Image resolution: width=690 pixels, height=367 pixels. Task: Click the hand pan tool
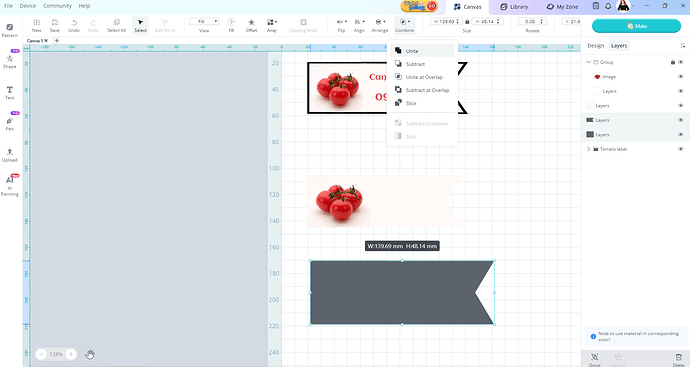(x=90, y=354)
